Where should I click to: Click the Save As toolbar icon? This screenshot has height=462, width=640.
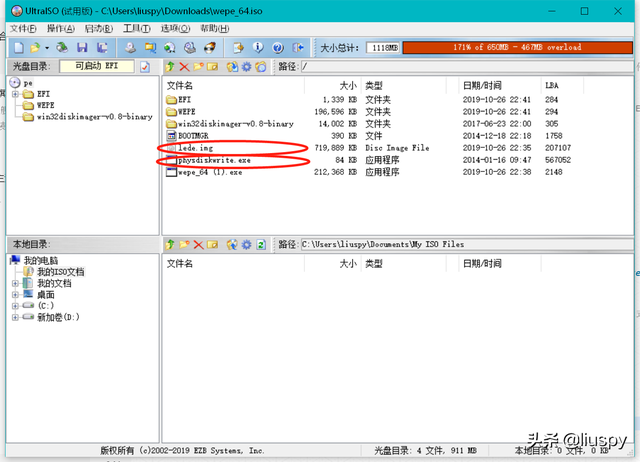click(102, 48)
